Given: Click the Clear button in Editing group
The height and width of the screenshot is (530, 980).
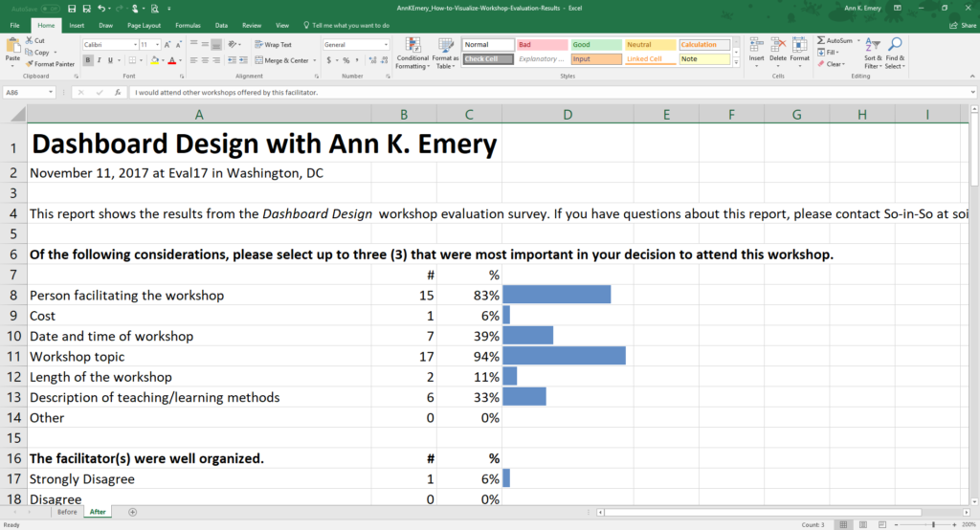Looking at the screenshot, I should [831, 64].
